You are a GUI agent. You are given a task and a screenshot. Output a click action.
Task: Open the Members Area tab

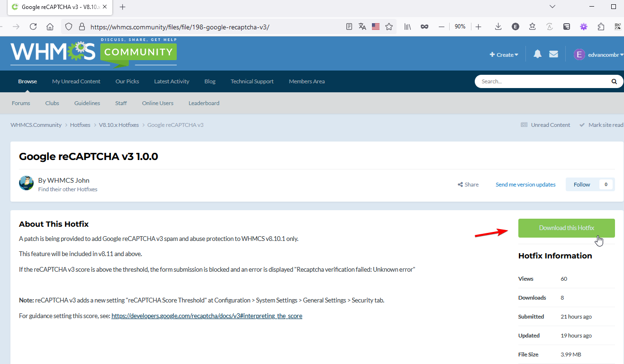[307, 81]
